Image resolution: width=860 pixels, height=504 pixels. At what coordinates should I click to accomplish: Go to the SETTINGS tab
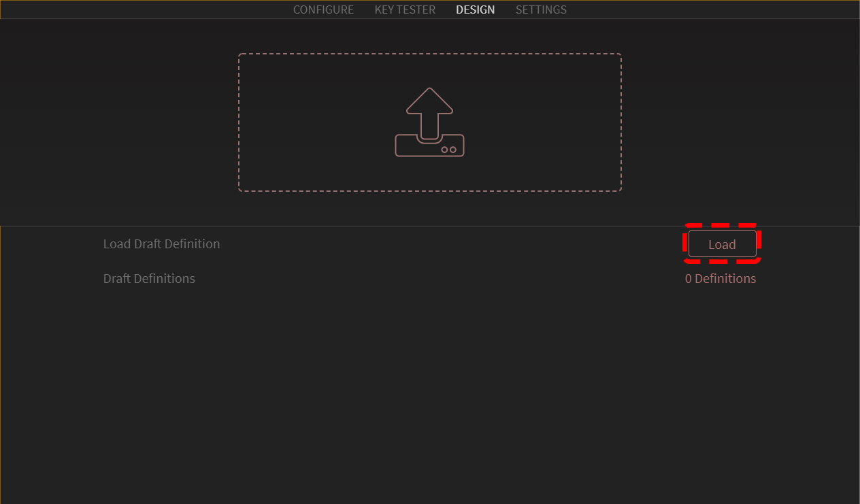541,10
